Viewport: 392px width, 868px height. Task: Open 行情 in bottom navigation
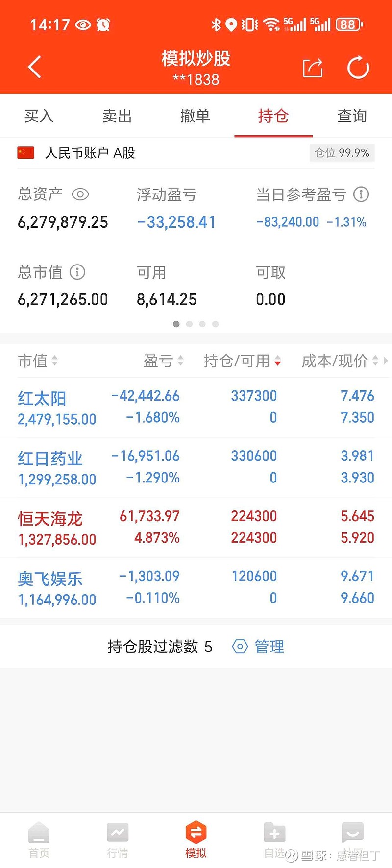pos(118,840)
